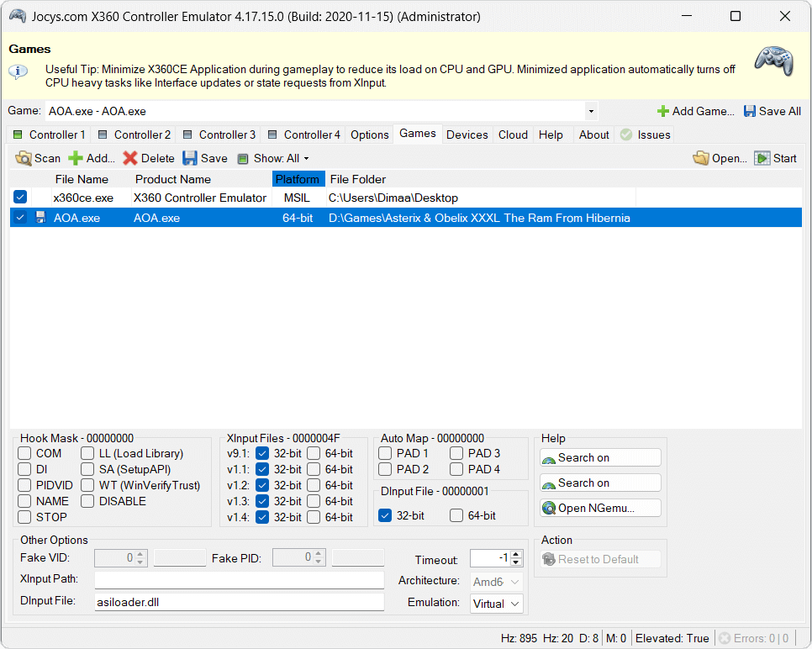Click the DInput File text field
The image size is (812, 649).
pos(239,602)
